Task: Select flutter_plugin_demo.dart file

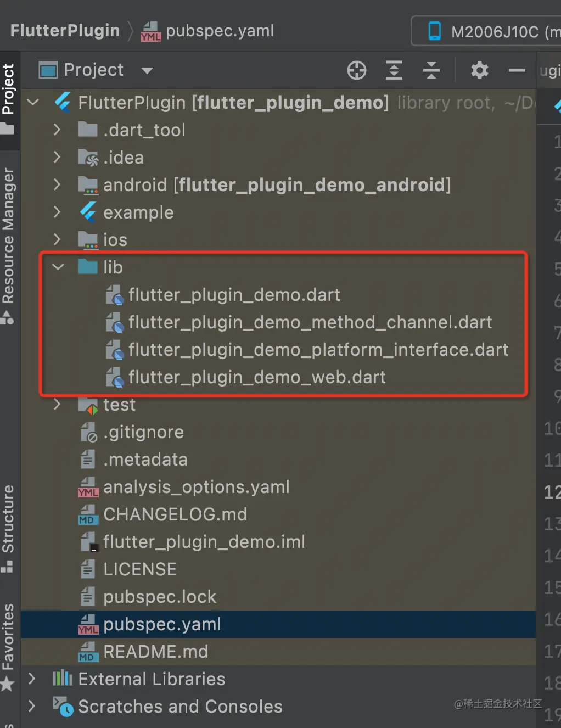Action: (234, 295)
